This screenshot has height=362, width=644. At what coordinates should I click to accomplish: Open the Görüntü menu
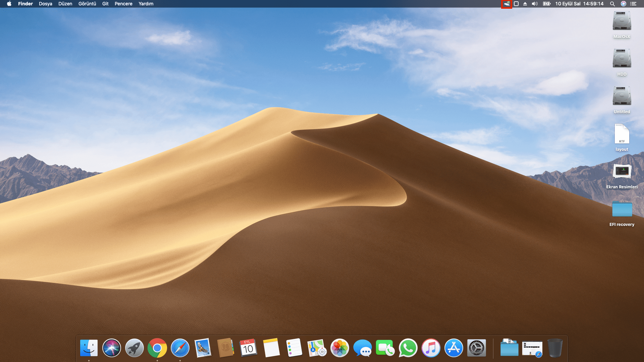pos(87,4)
